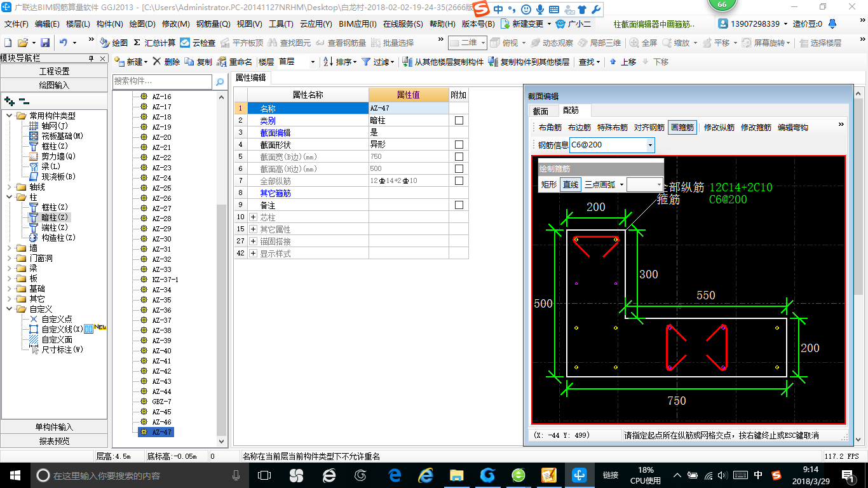868x488 pixels.
Task: Open the 钢筋信息 C6@200 dropdown
Action: click(649, 145)
